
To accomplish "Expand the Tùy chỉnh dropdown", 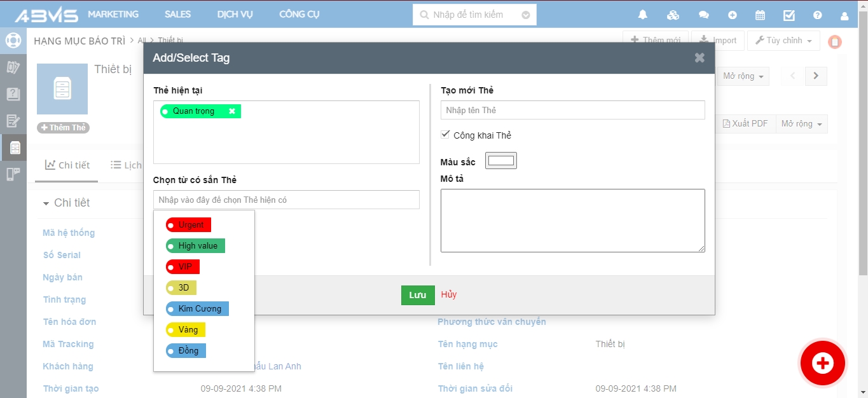I will (783, 41).
